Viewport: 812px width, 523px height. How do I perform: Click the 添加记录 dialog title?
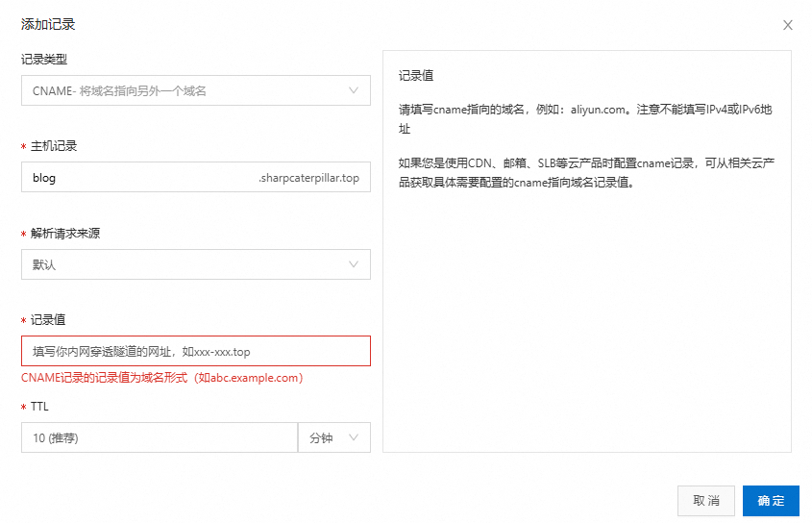tap(48, 25)
